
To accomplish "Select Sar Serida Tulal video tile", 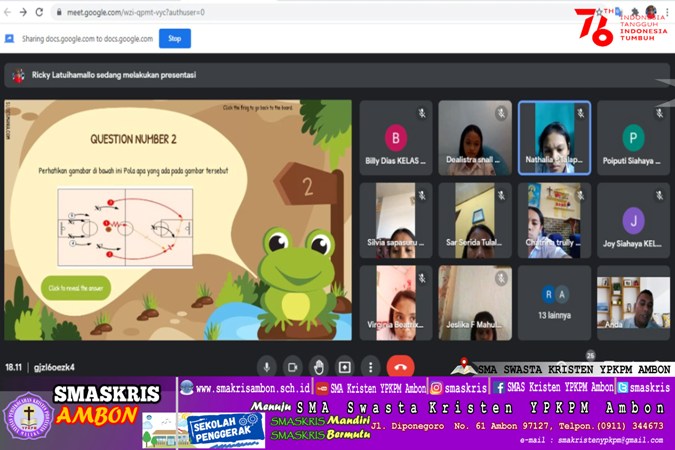I will [x=475, y=220].
